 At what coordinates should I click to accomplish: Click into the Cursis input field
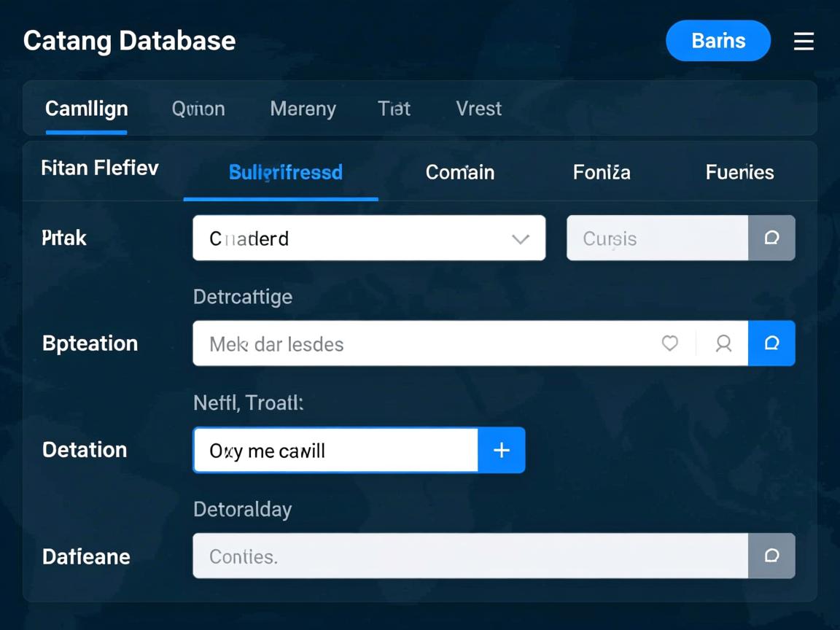[657, 238]
